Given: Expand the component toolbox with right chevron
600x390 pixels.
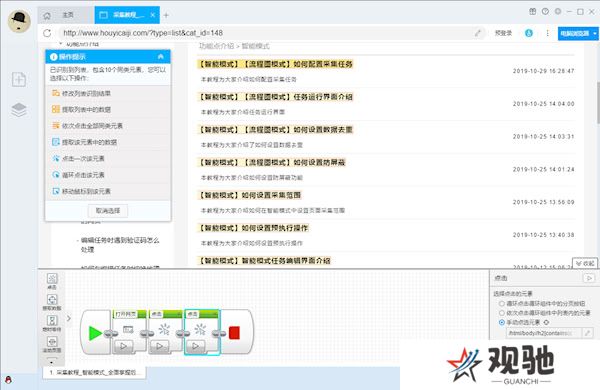Looking at the screenshot, I should click(x=69, y=318).
